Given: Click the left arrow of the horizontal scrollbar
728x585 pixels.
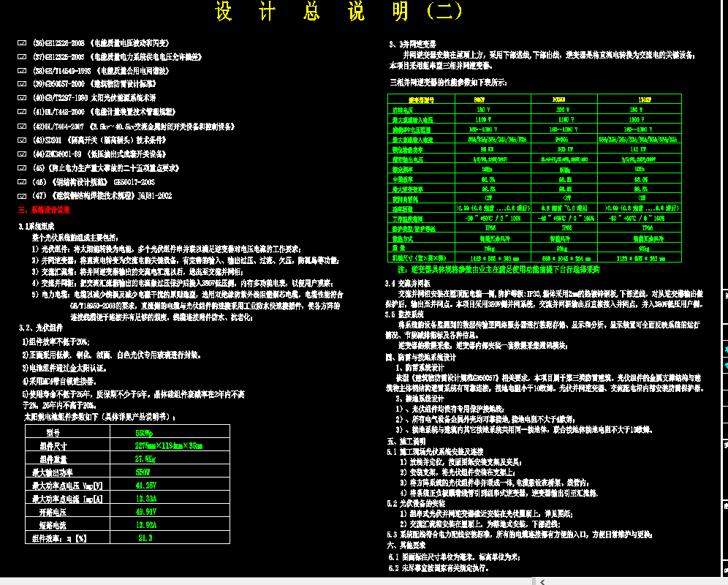Looking at the screenshot, I should pyautogui.click(x=542, y=582).
